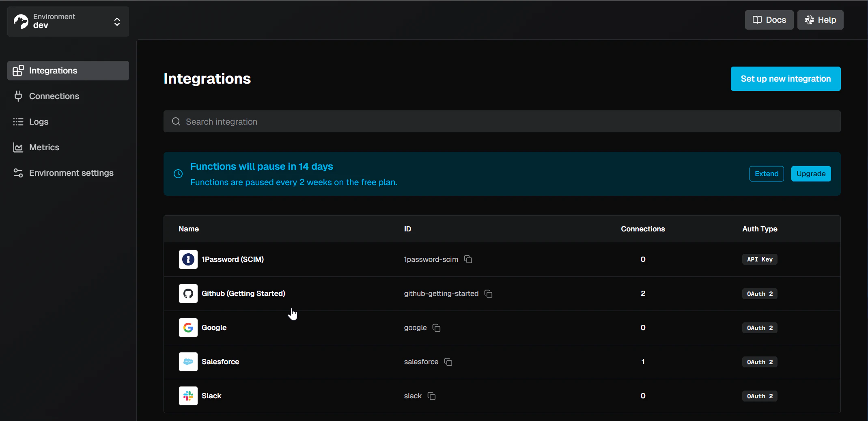Viewport: 868px width, 421px height.
Task: Click the Connections plug icon
Action: [x=18, y=96]
